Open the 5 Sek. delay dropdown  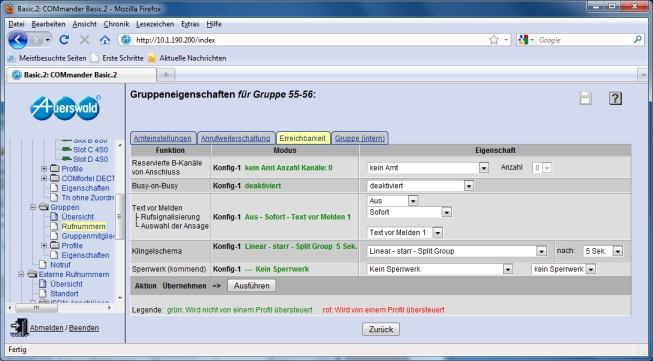click(x=603, y=251)
